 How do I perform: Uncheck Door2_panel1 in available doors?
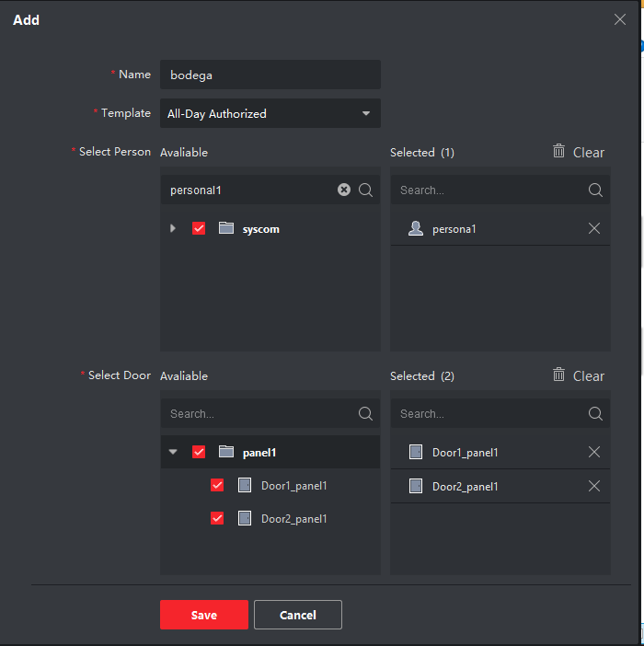217,518
